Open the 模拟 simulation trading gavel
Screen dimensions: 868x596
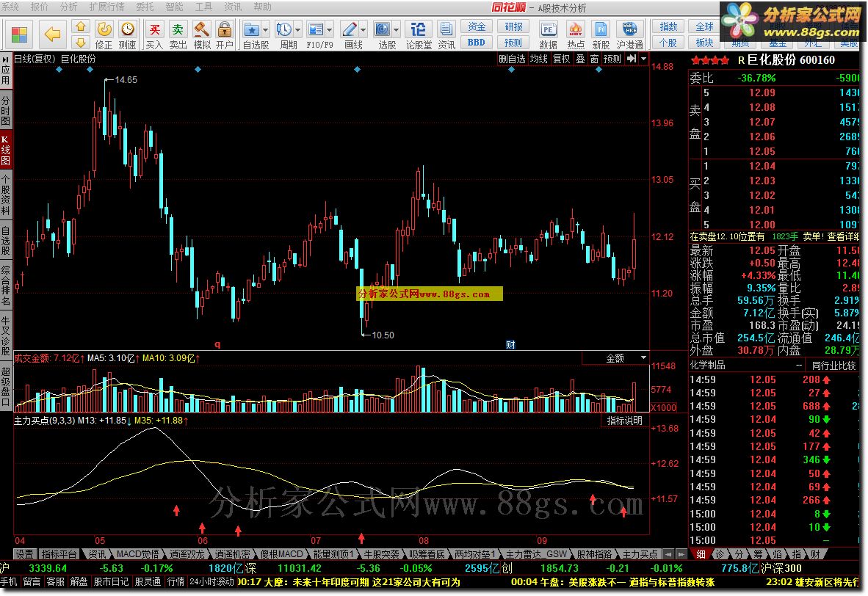201,34
